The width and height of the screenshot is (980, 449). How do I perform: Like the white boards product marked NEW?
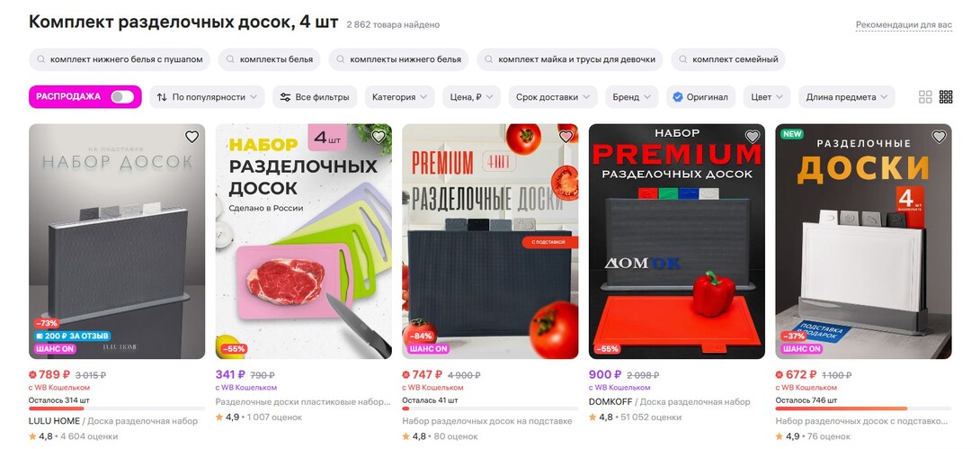(x=939, y=137)
